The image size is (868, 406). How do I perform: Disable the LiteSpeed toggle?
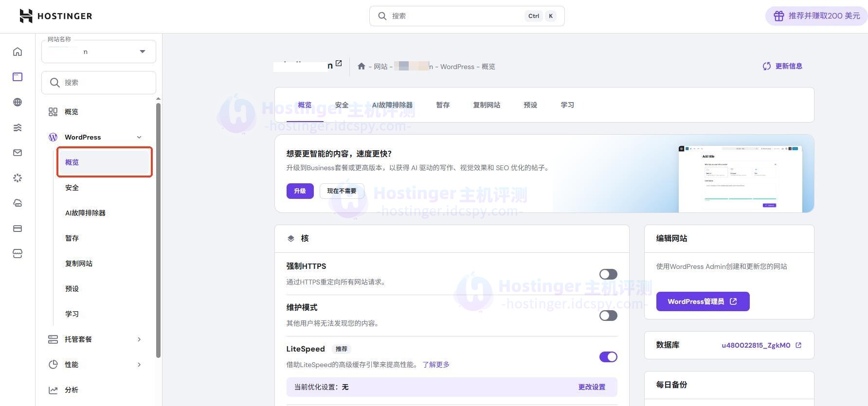click(x=608, y=357)
